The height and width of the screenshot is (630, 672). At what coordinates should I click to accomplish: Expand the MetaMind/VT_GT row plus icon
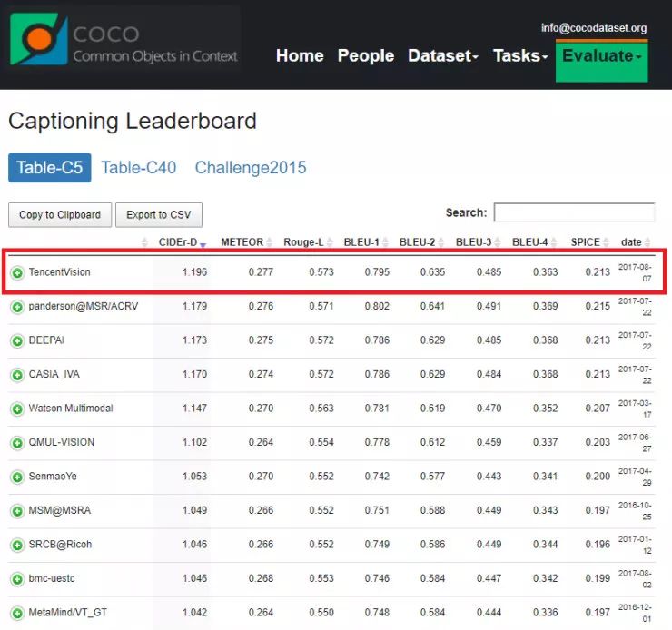click(17, 613)
